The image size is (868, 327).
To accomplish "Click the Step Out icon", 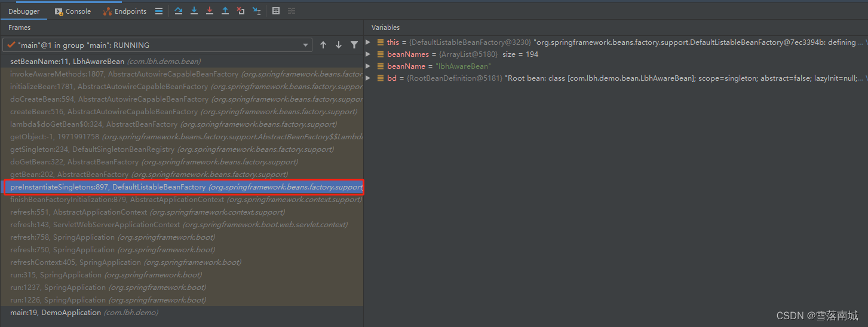I will click(225, 11).
